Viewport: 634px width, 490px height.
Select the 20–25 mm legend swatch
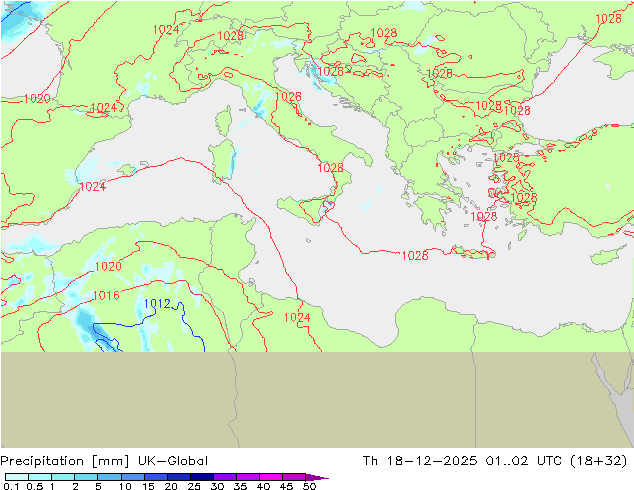coord(178,477)
